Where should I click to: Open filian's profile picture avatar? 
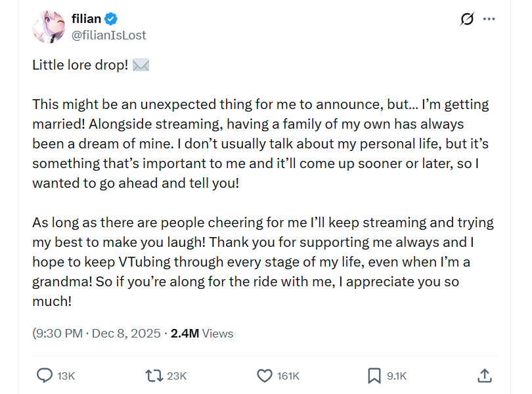point(48,27)
